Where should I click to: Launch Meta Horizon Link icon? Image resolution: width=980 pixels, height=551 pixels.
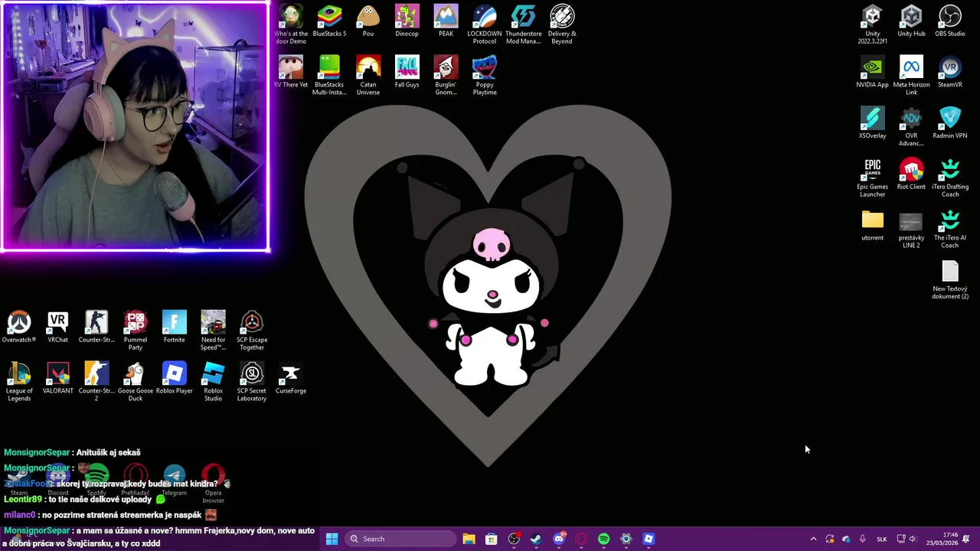(x=911, y=75)
